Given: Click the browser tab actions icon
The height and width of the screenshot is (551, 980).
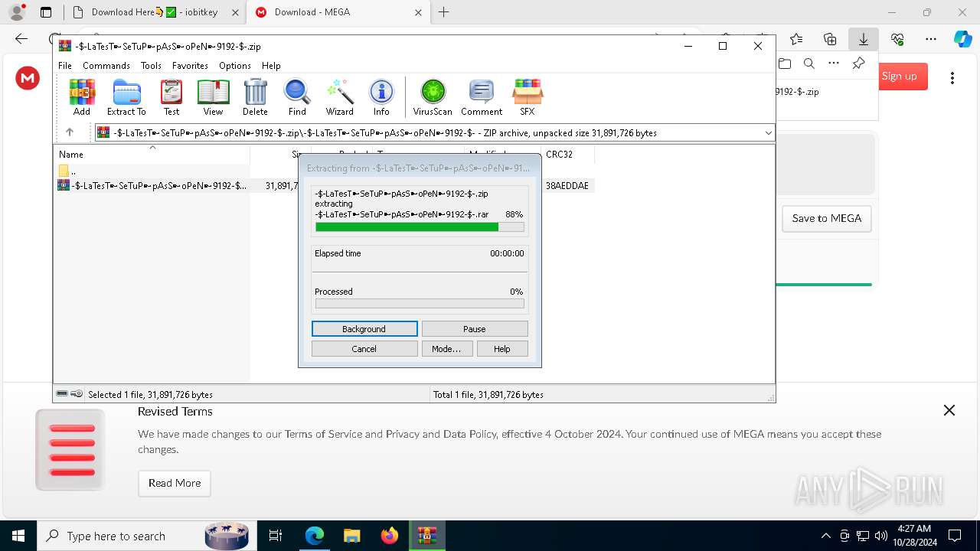Looking at the screenshot, I should [x=46, y=12].
